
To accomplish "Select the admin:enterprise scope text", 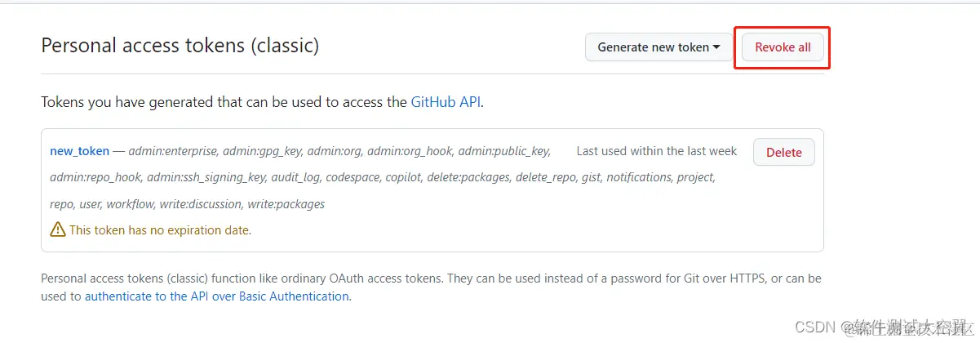I will pyautogui.click(x=173, y=151).
